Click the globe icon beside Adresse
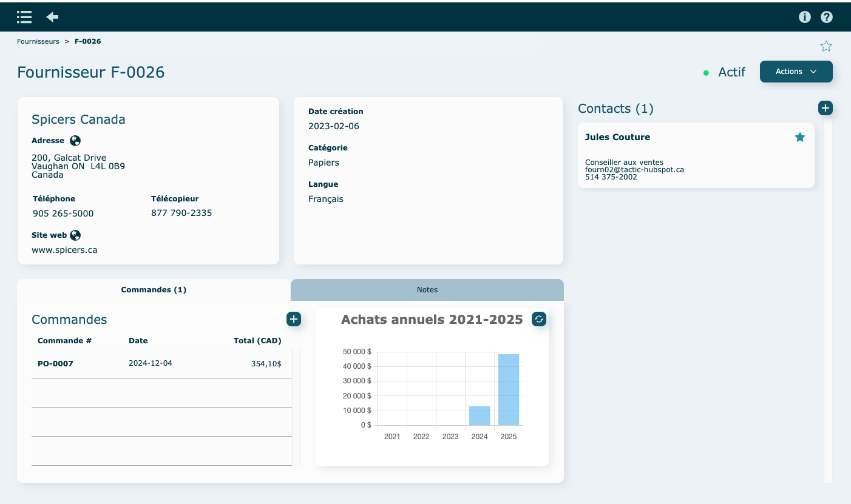Viewport: 851px width, 504px height. tap(75, 141)
